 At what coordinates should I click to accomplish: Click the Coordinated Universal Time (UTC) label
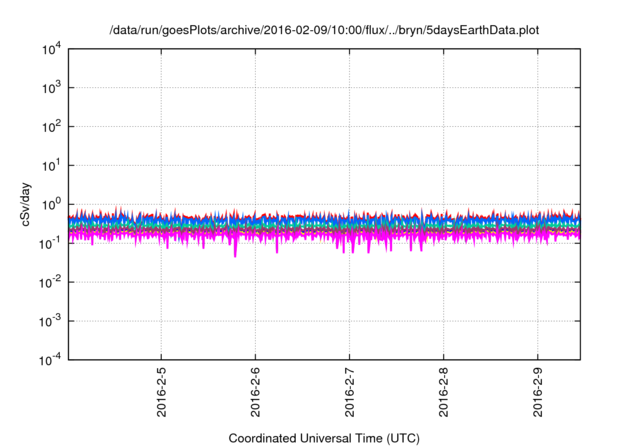point(324,439)
